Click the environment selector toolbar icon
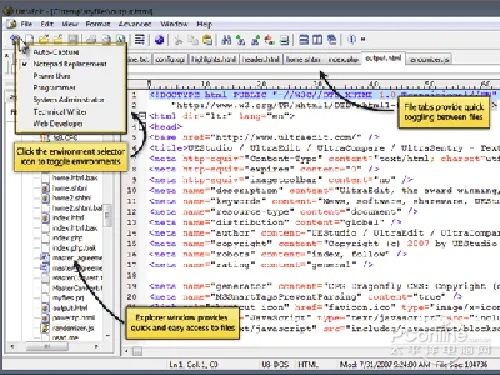 (15, 40)
